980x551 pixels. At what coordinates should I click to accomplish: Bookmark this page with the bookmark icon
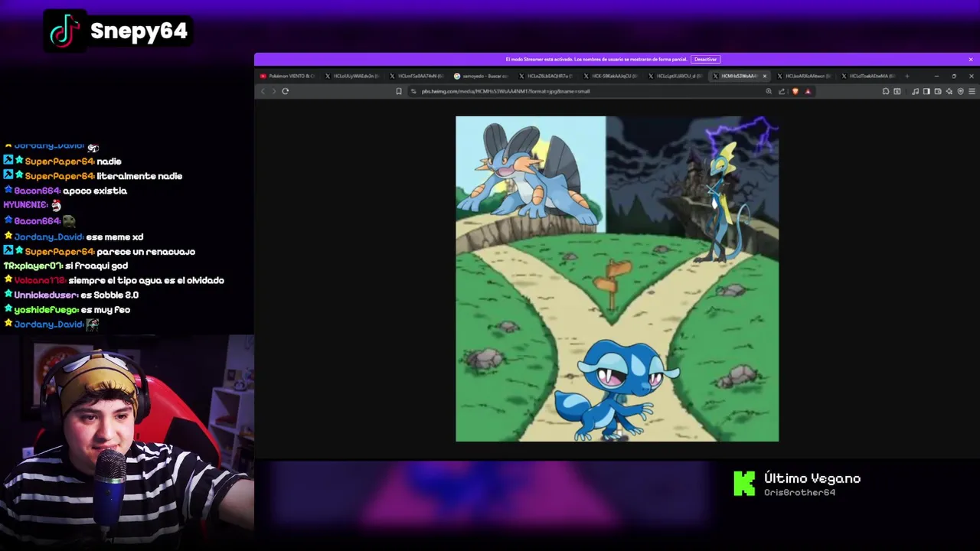pos(398,91)
